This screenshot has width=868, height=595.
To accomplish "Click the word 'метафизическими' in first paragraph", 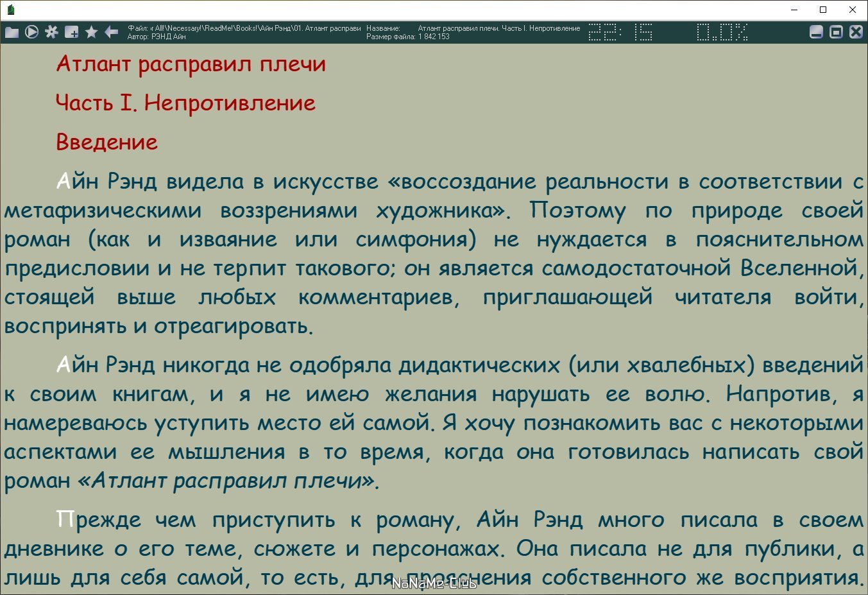I will 103,211.
